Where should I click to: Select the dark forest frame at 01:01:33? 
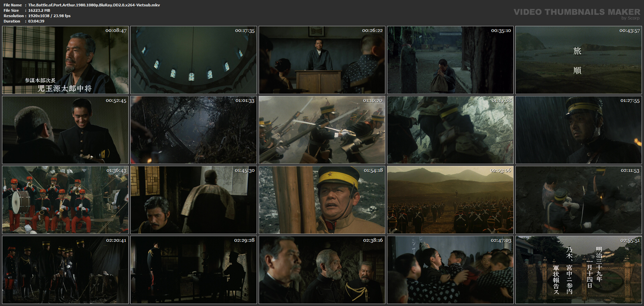click(x=194, y=130)
